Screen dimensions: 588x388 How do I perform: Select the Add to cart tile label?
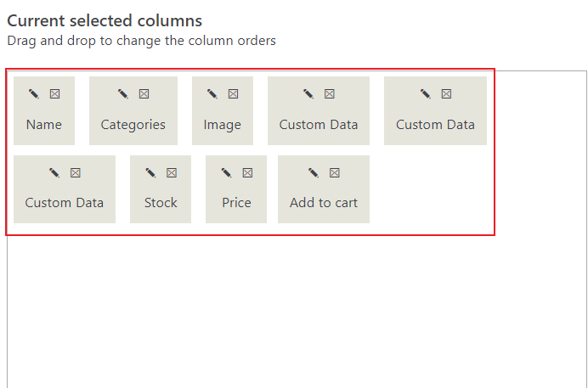pyautogui.click(x=324, y=203)
